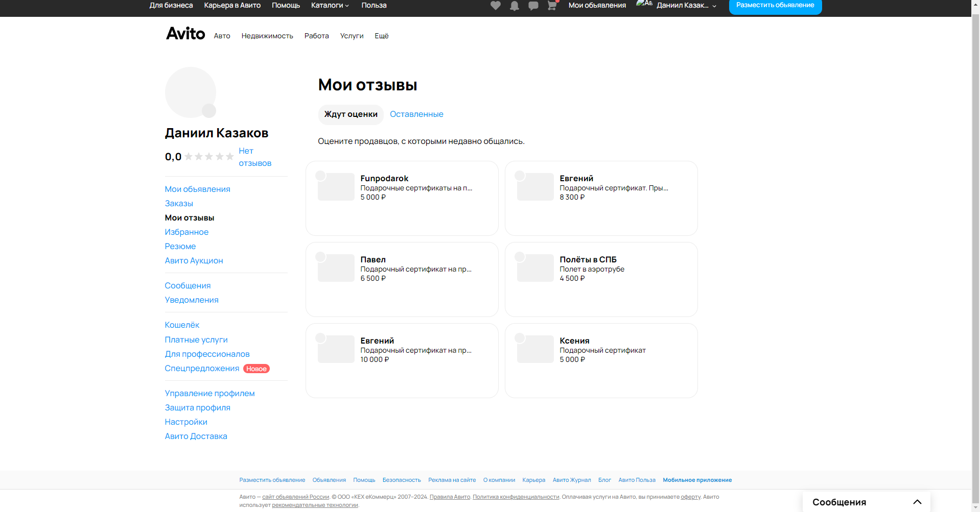Open Управление профилем in the sidebar
Screen dimensions: 980x512
(209, 394)
